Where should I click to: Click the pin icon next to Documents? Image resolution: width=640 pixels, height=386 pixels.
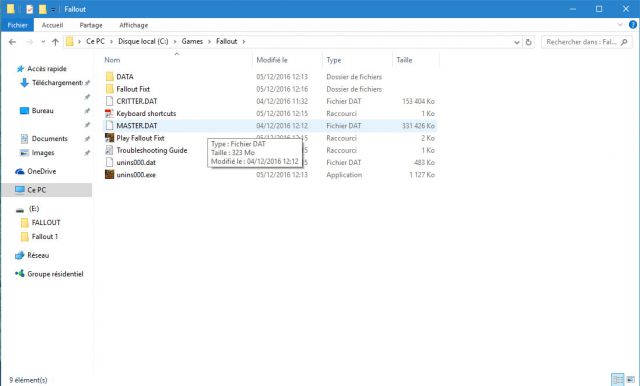(87, 139)
